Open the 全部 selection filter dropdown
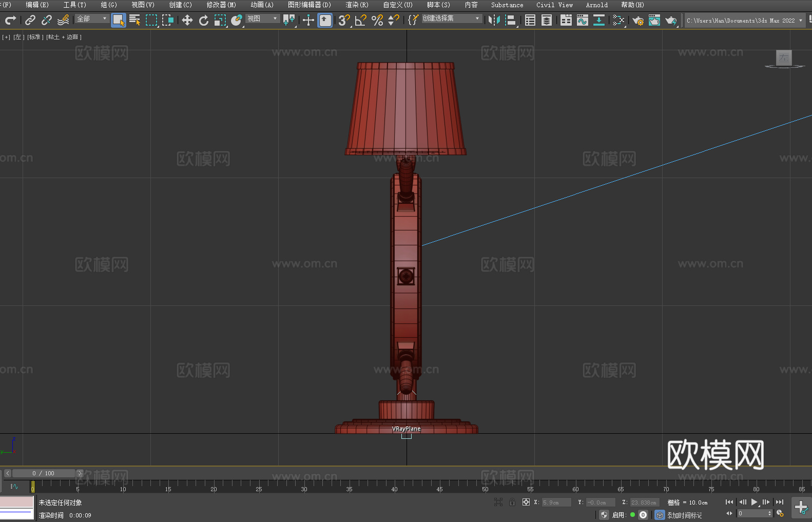Image resolution: width=812 pixels, height=522 pixels. pos(92,18)
